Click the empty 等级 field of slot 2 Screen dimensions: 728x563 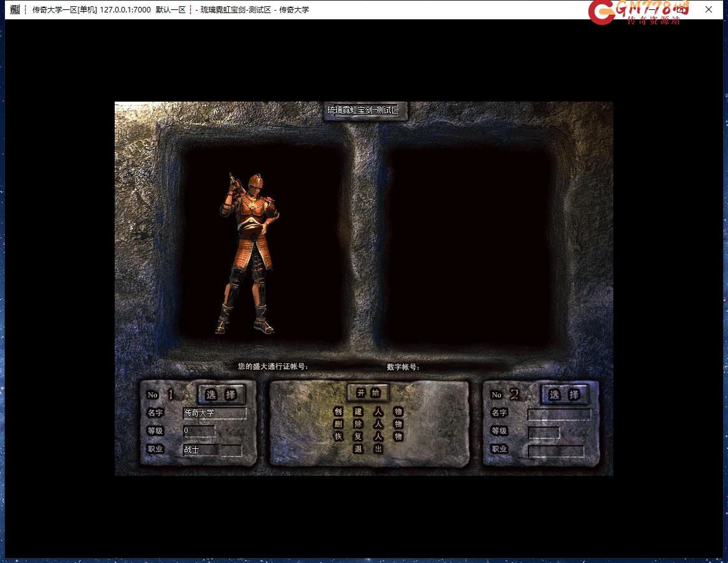(544, 433)
